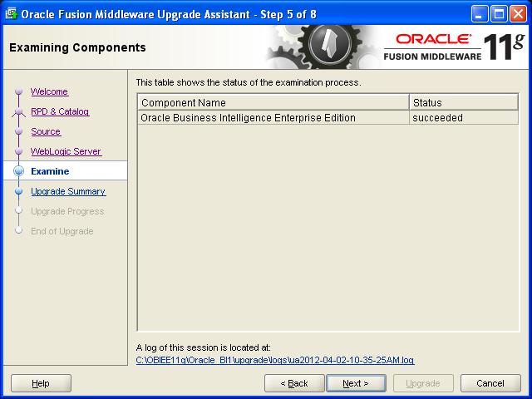Click the RPD & Catalog step bullet icon
This screenshot has height=399, width=532.
(x=18, y=111)
